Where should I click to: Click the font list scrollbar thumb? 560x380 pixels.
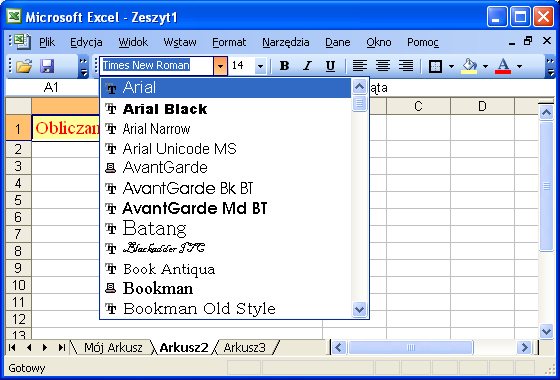tap(359, 103)
